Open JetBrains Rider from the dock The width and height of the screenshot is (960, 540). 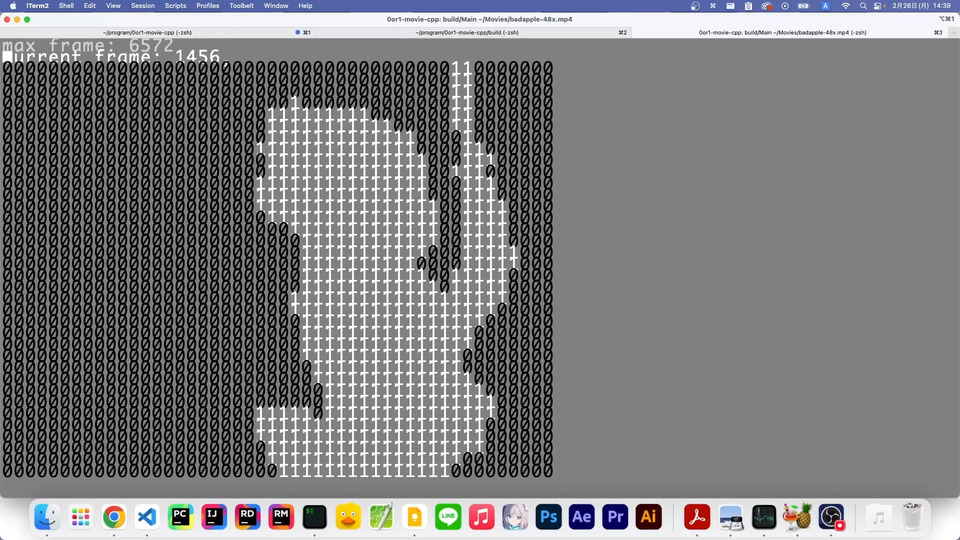coord(247,517)
